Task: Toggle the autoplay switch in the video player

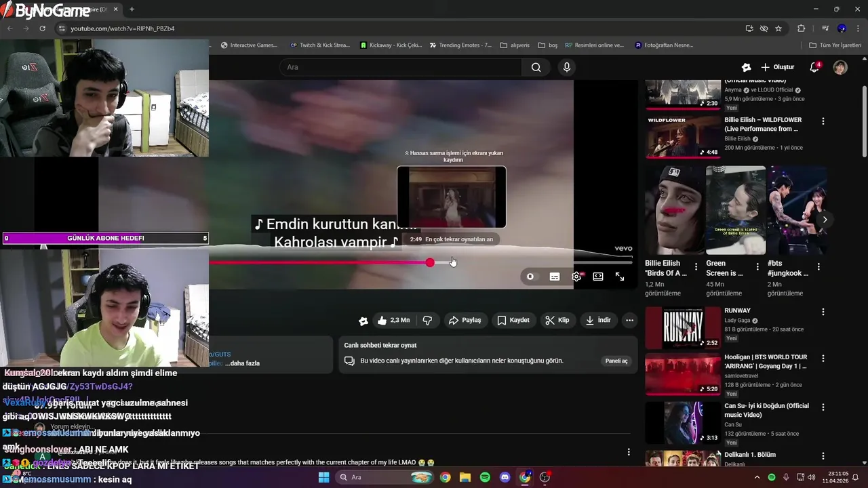Action: coord(530,277)
